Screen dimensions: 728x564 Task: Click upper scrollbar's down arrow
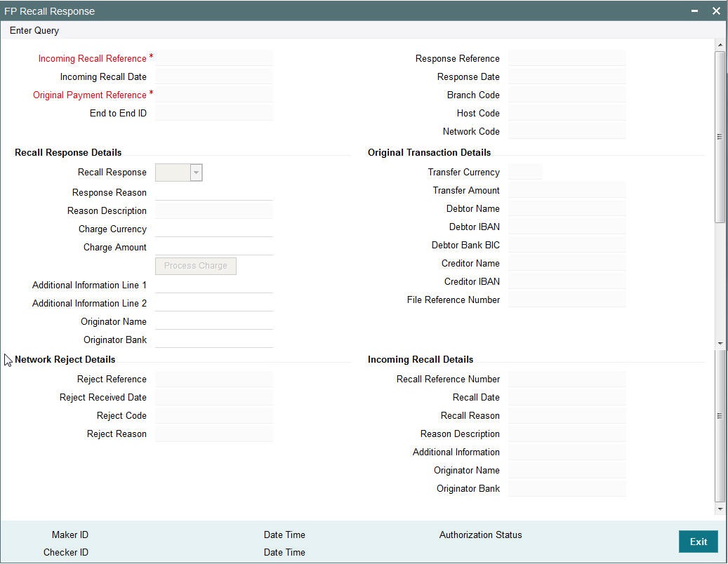[720, 344]
